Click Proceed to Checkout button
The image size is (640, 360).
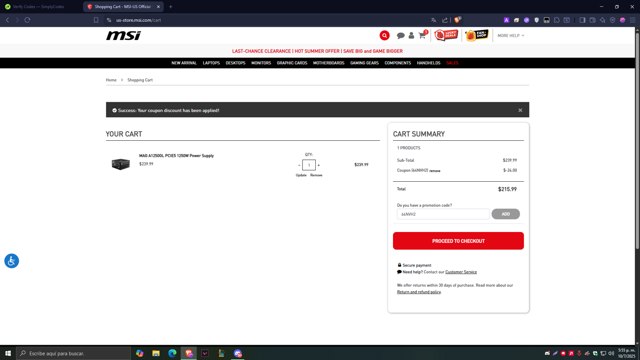(458, 241)
